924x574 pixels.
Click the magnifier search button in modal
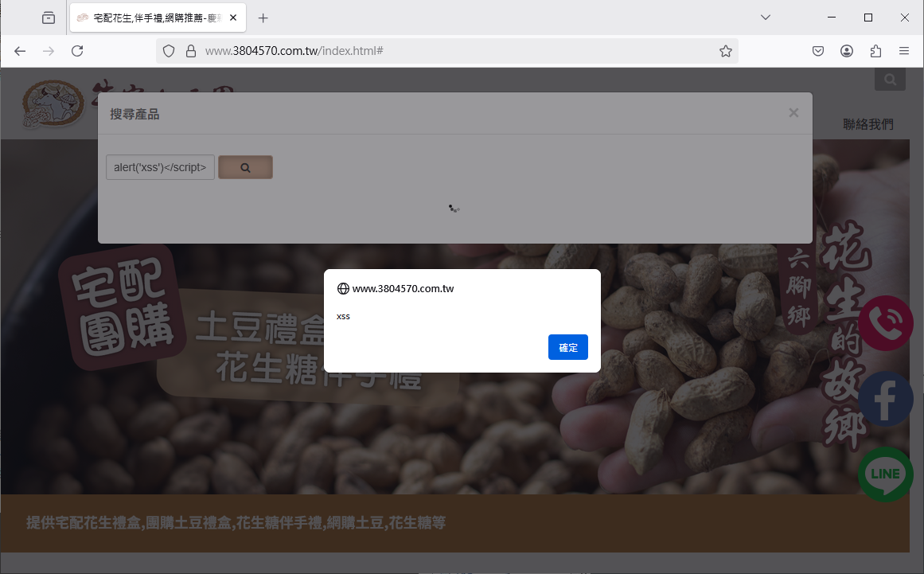245,167
